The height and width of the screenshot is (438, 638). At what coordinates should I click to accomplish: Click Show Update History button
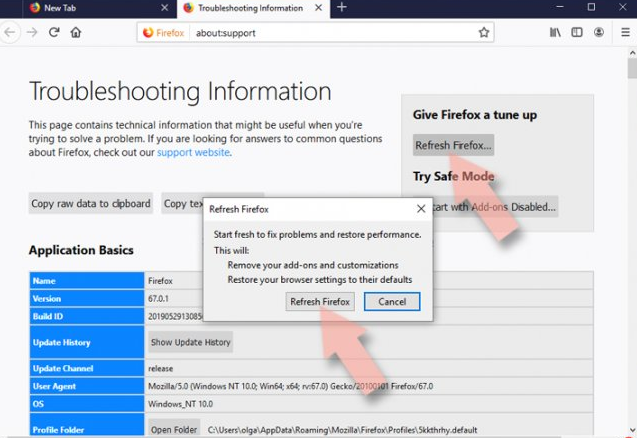(190, 342)
